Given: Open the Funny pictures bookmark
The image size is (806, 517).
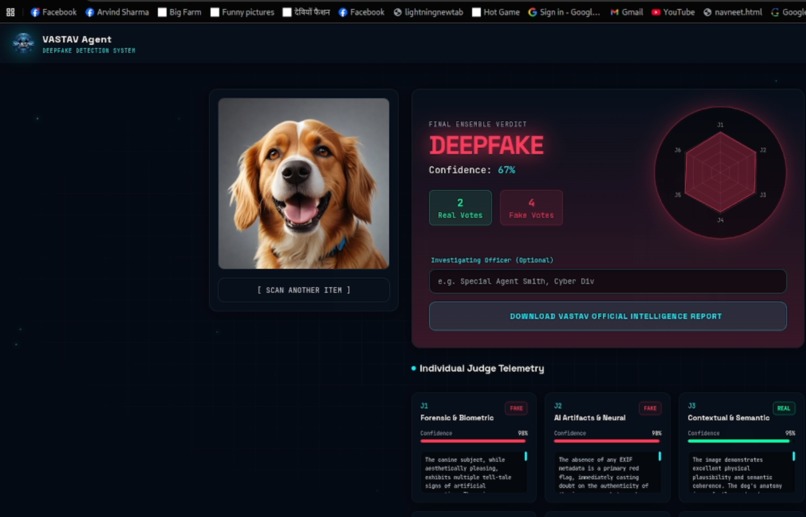Looking at the screenshot, I should (x=242, y=12).
